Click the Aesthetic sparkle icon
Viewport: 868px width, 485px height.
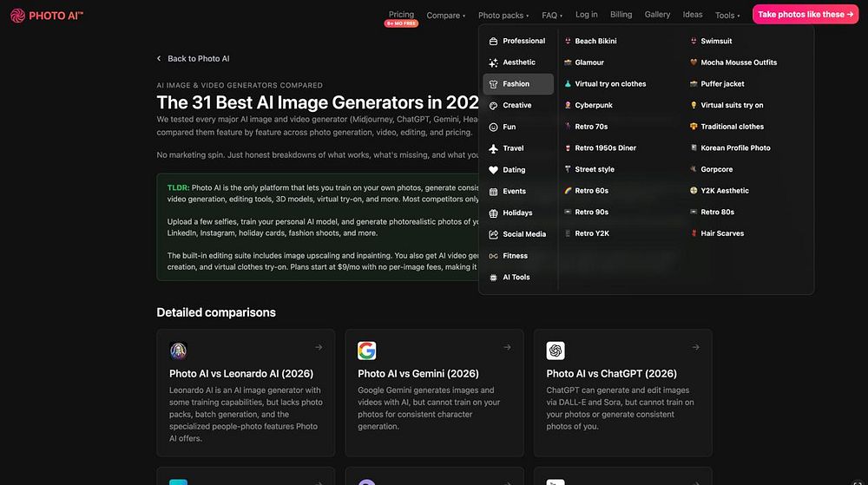pyautogui.click(x=493, y=62)
